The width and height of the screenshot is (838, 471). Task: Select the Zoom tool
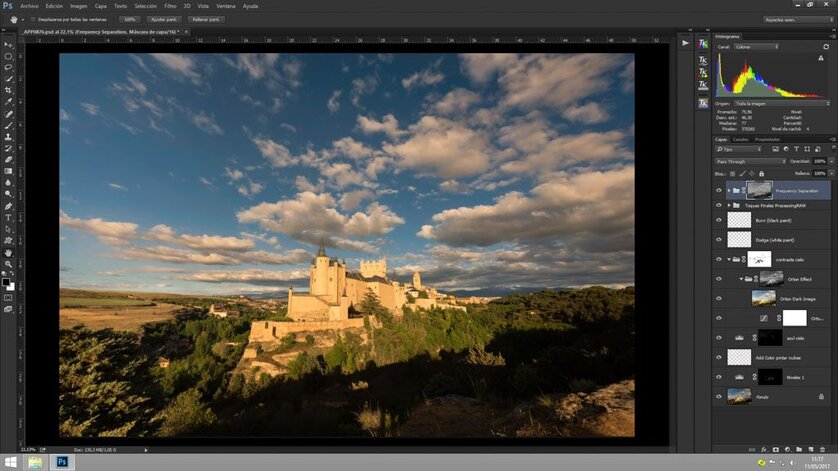click(8, 264)
